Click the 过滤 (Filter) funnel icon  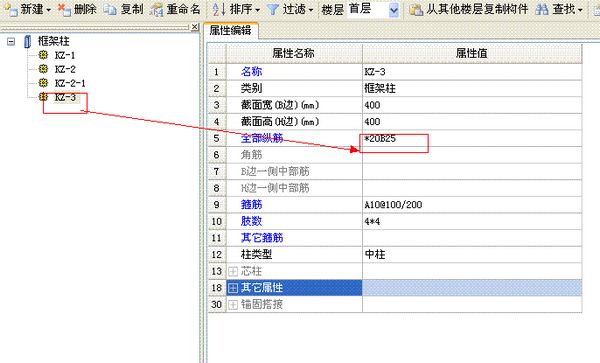coord(273,10)
